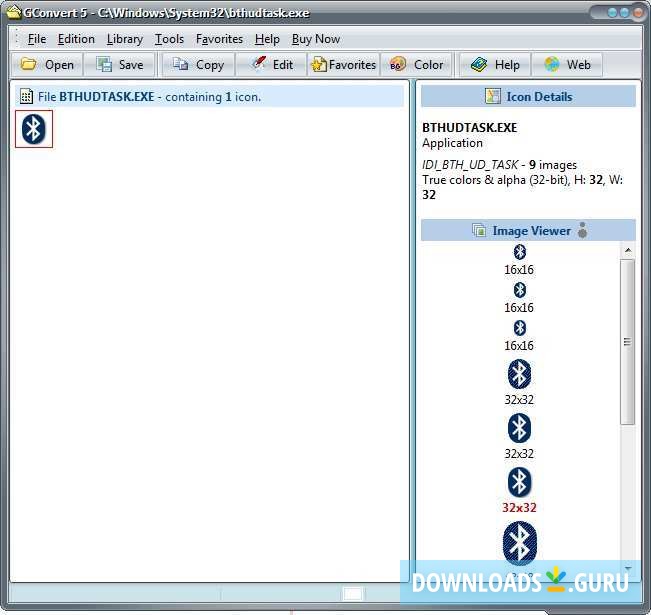Click the Copy toolbar button
Image resolution: width=651 pixels, height=615 pixels.
[198, 65]
